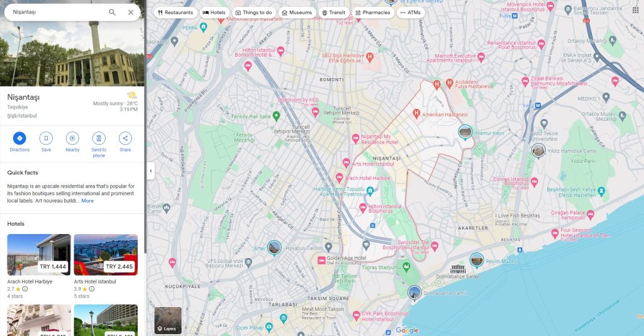Open Arts Hotel Istanbul photo card
The height and width of the screenshot is (336, 644).
point(106,255)
